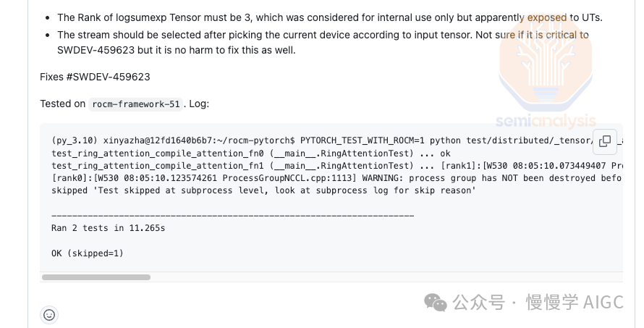
Task: Click the copy code button
Action: (x=604, y=141)
